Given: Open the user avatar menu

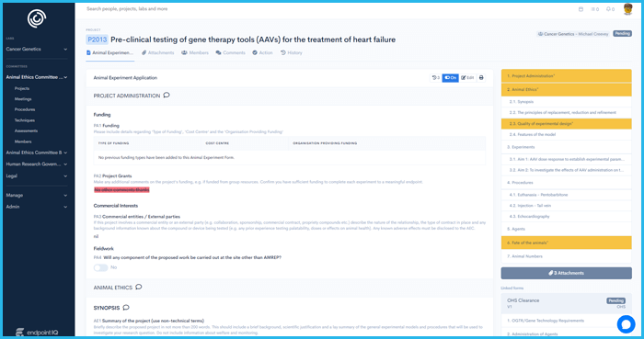Looking at the screenshot, I should pos(627,9).
